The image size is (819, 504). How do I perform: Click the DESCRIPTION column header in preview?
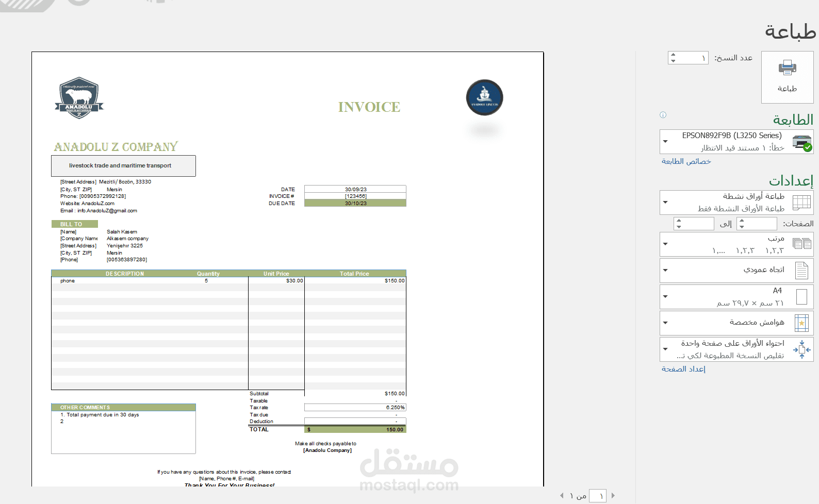(125, 274)
